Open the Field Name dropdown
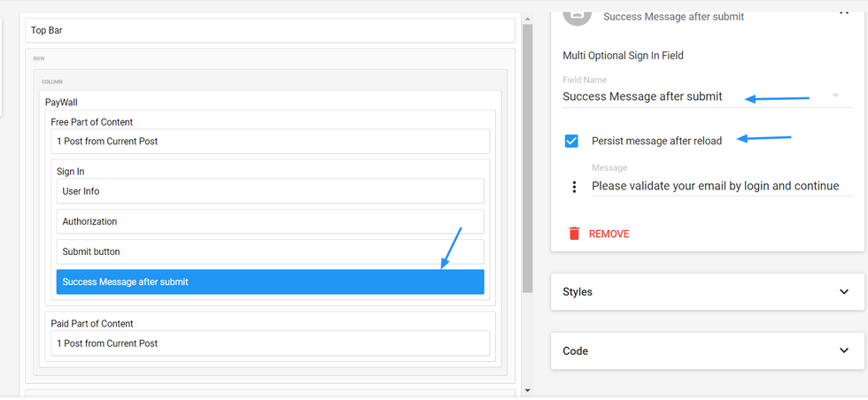This screenshot has width=868, height=400. click(834, 96)
